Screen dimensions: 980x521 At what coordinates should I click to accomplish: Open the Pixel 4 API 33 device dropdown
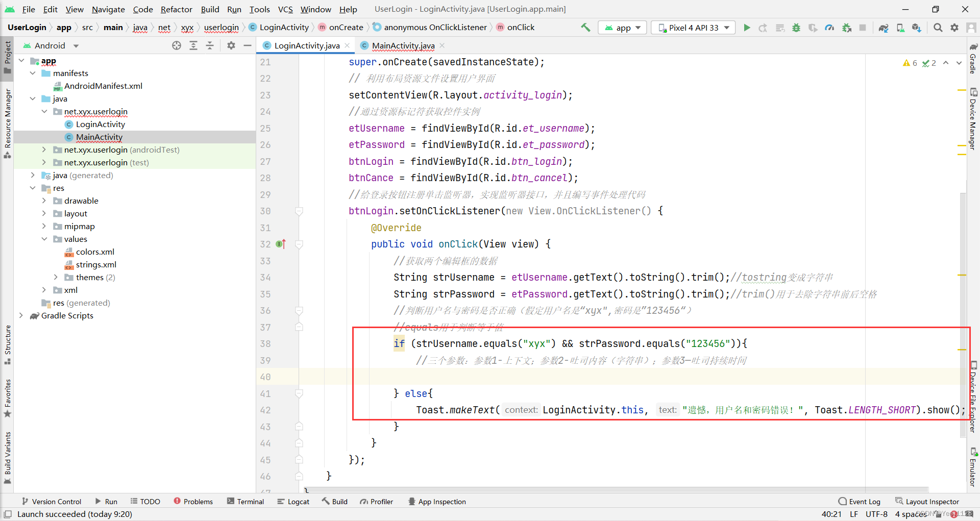[693, 28]
